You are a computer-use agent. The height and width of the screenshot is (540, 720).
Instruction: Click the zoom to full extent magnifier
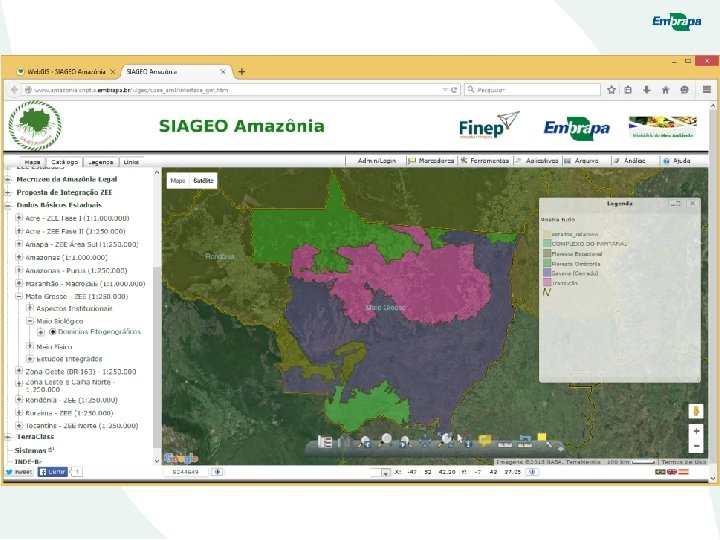pos(446,439)
